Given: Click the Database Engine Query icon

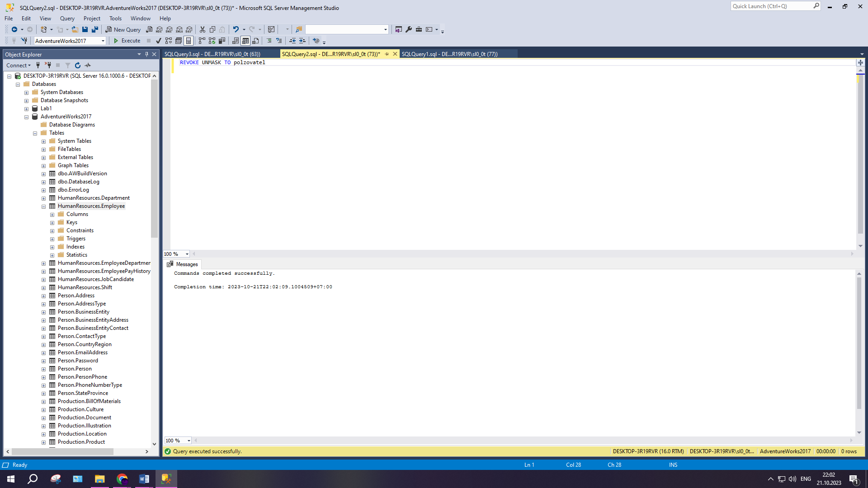Looking at the screenshot, I should (x=149, y=29).
